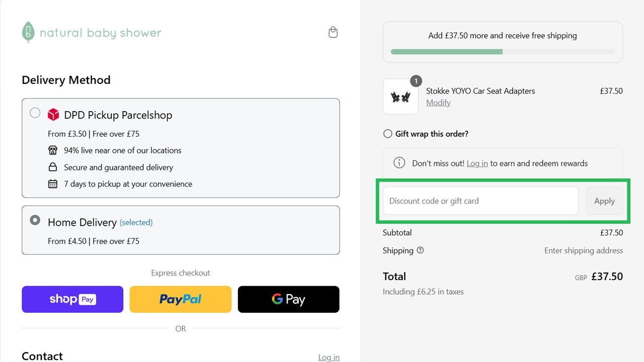Select the Home Delivery option

coord(35,220)
